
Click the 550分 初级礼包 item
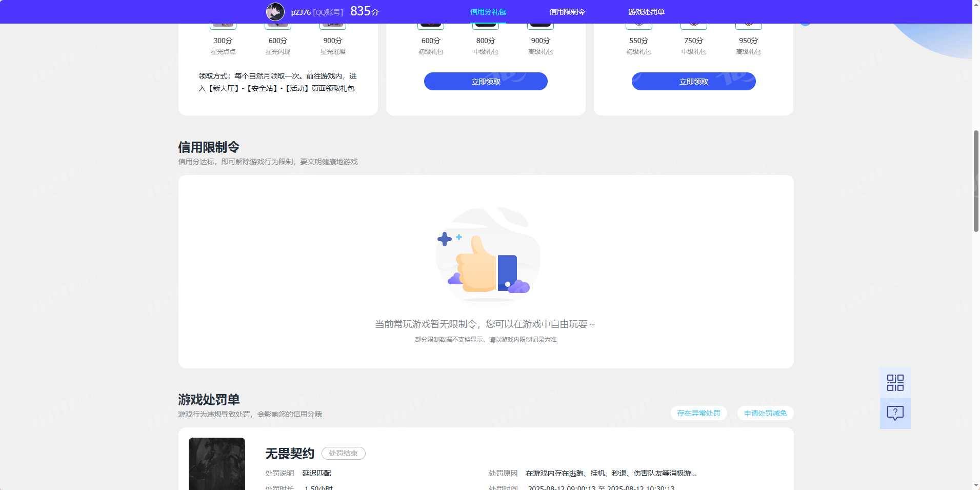(x=638, y=39)
